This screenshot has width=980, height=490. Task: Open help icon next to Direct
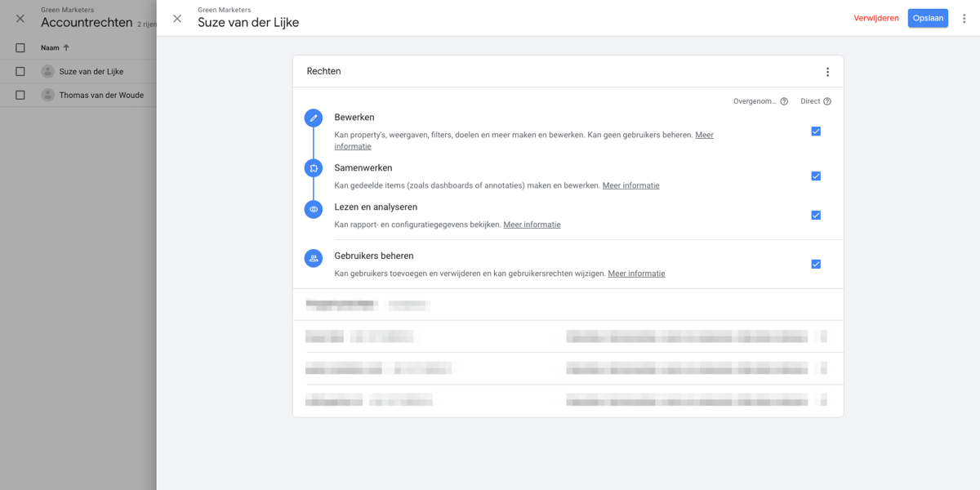(827, 102)
